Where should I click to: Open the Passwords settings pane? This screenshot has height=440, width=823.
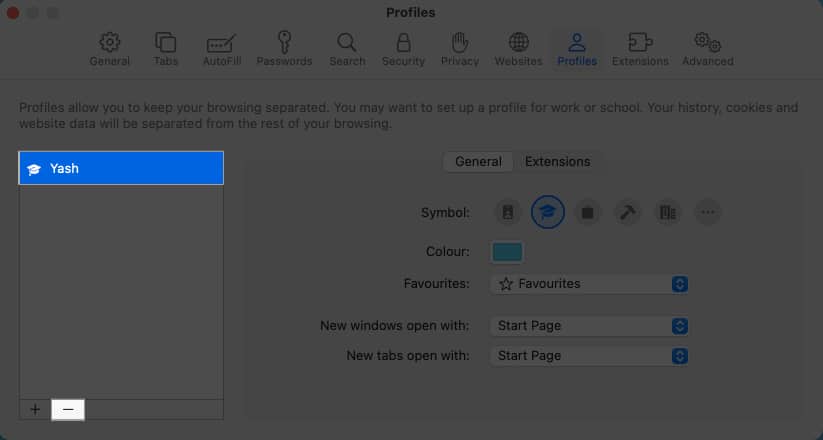(284, 50)
